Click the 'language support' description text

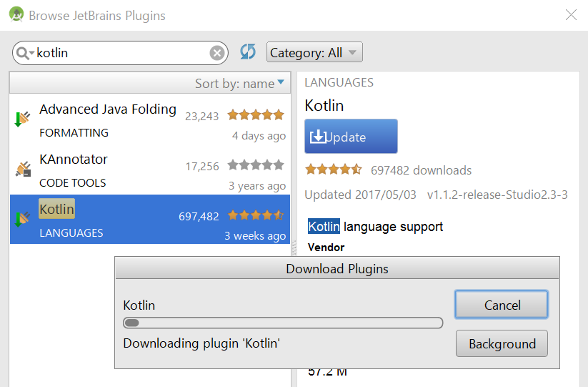click(393, 227)
